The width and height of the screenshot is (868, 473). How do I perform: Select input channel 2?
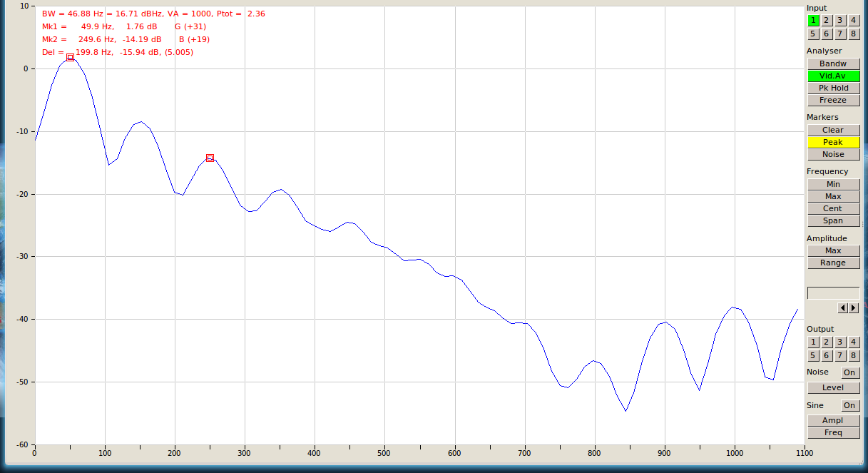click(x=827, y=21)
